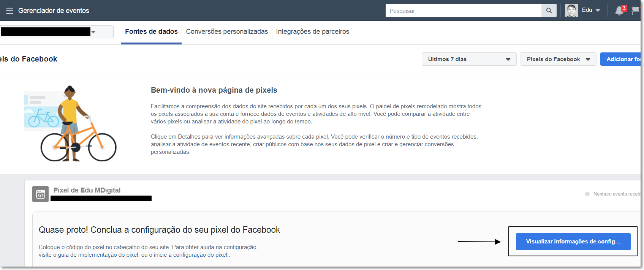Open the Pixels do Facebook filter dropdown
The image size is (644, 270).
tap(558, 59)
